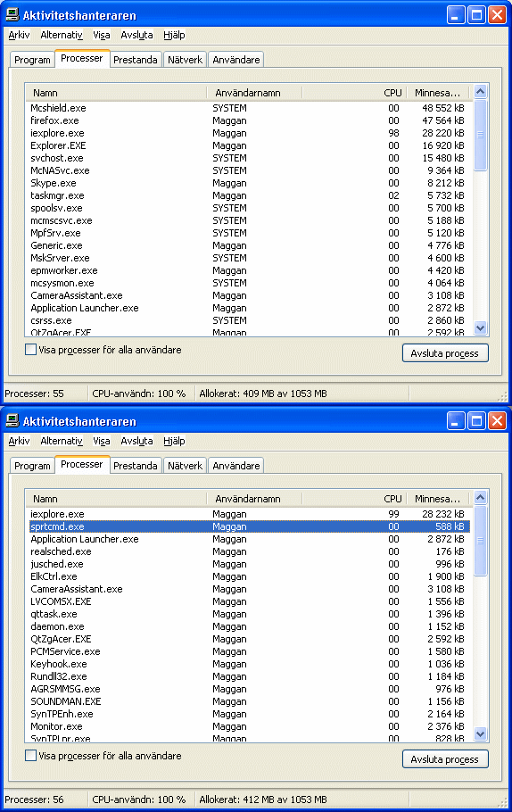Click scrollbar thumb in upper window list
Image resolution: width=512 pixels, height=812 pixels.
[481, 135]
